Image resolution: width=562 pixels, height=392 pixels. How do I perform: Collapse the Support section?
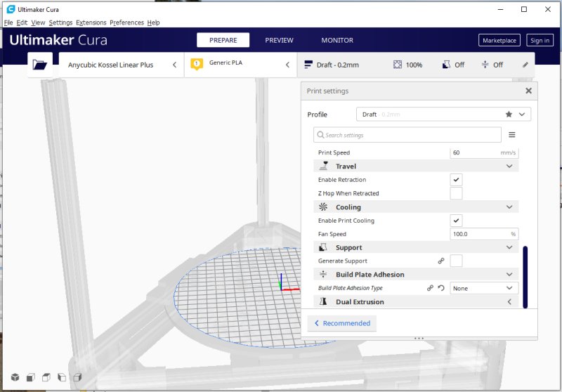pyautogui.click(x=509, y=247)
